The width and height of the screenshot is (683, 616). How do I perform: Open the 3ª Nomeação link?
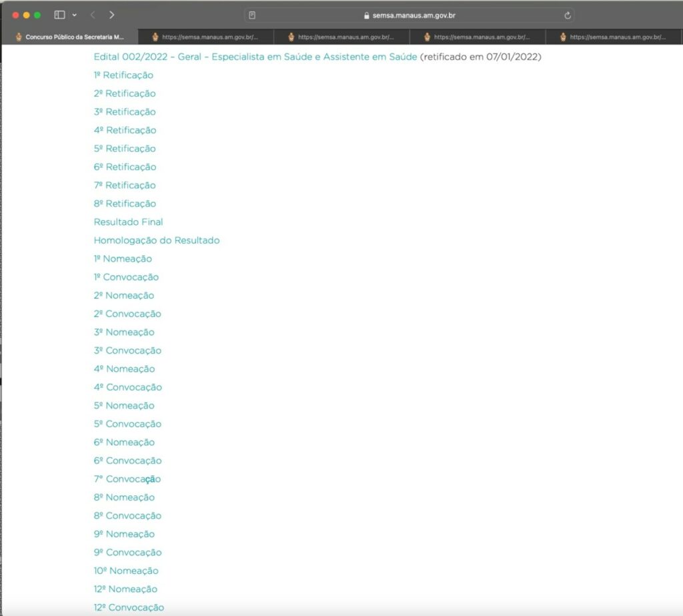[x=123, y=332]
